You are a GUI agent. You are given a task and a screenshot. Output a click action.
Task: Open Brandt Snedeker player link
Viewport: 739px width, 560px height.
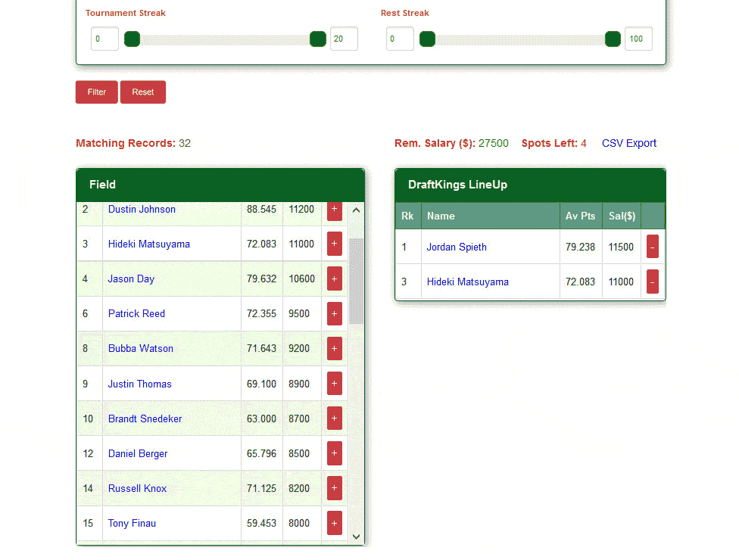[145, 418]
